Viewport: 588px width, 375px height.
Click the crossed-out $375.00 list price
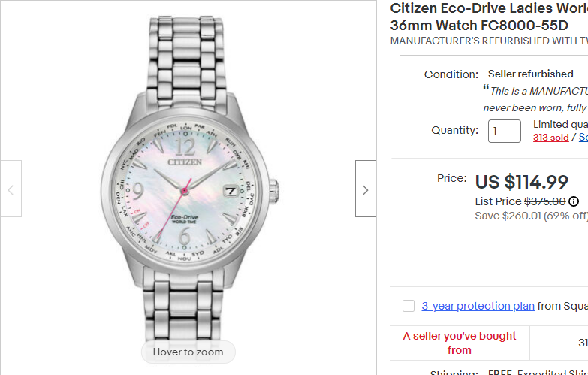pyautogui.click(x=544, y=201)
